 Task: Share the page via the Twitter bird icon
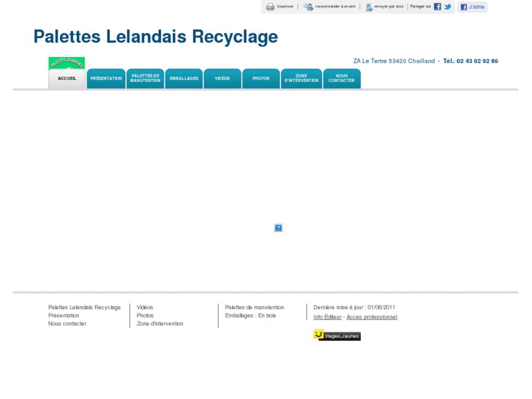point(448,7)
